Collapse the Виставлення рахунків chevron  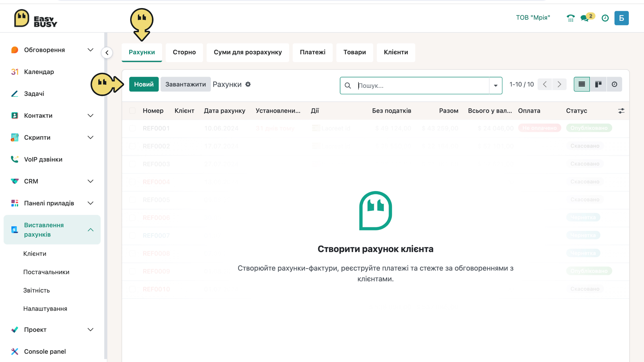91,230
